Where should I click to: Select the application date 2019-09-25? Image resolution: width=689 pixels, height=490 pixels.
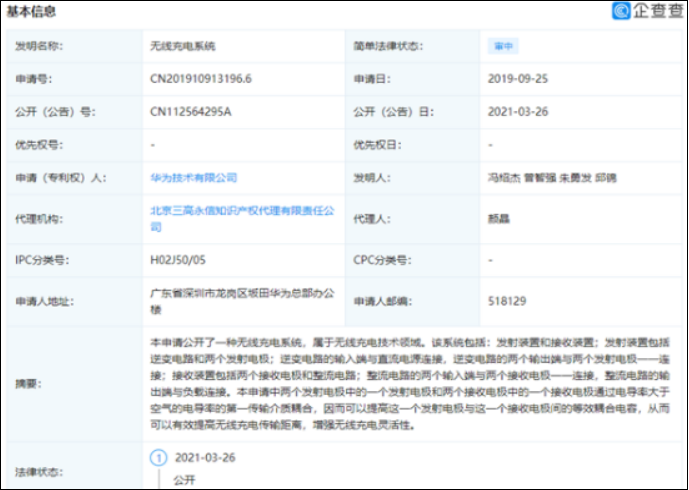(x=518, y=79)
